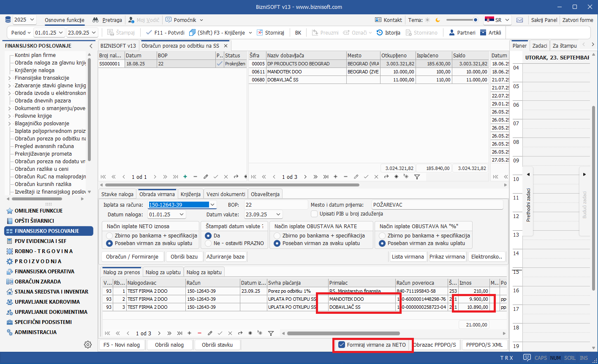Select 'Ne - ostaviti PRAZNO' radio option
Image resolution: width=598 pixels, height=364 pixels.
point(208,243)
